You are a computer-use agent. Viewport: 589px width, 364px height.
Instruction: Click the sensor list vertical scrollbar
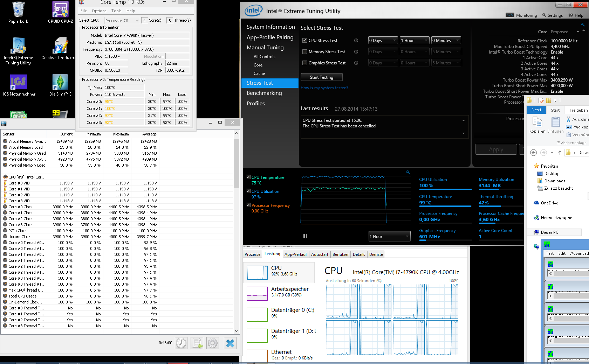click(236, 164)
